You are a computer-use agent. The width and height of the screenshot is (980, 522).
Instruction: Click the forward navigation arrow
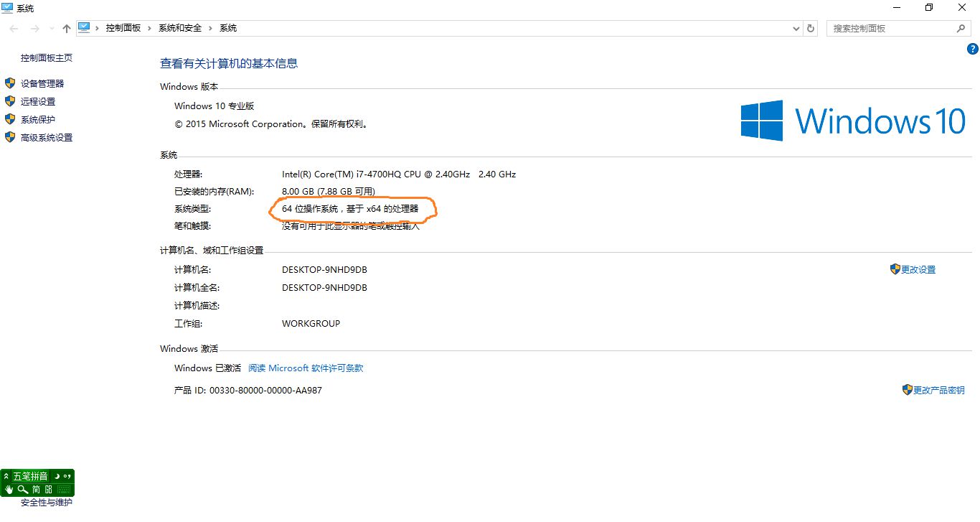pos(35,28)
